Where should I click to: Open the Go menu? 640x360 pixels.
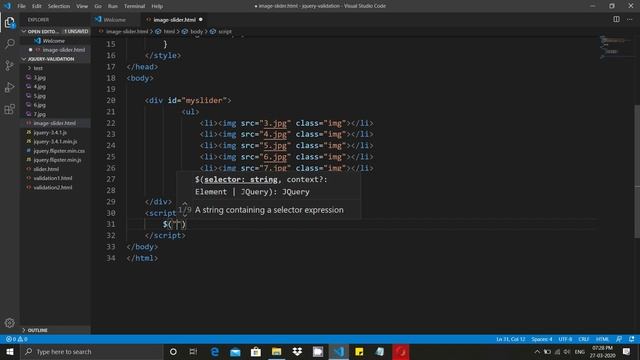[x=98, y=6]
